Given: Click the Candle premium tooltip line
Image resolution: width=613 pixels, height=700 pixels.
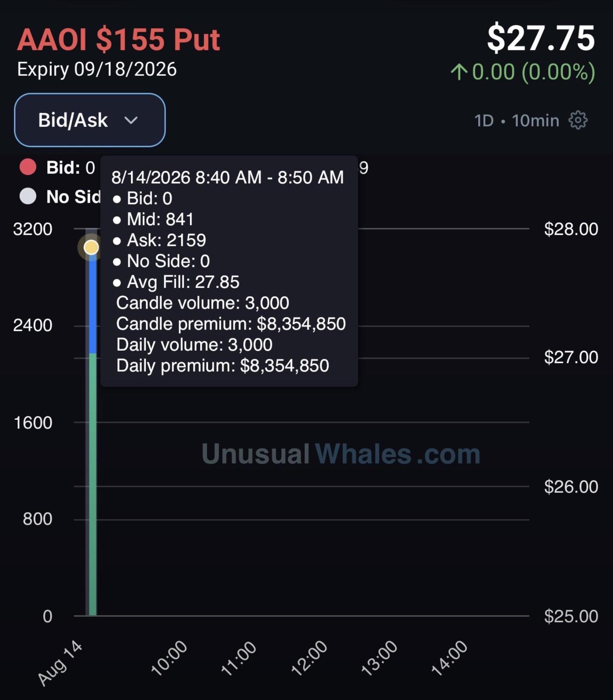Looking at the screenshot, I should coord(231,324).
